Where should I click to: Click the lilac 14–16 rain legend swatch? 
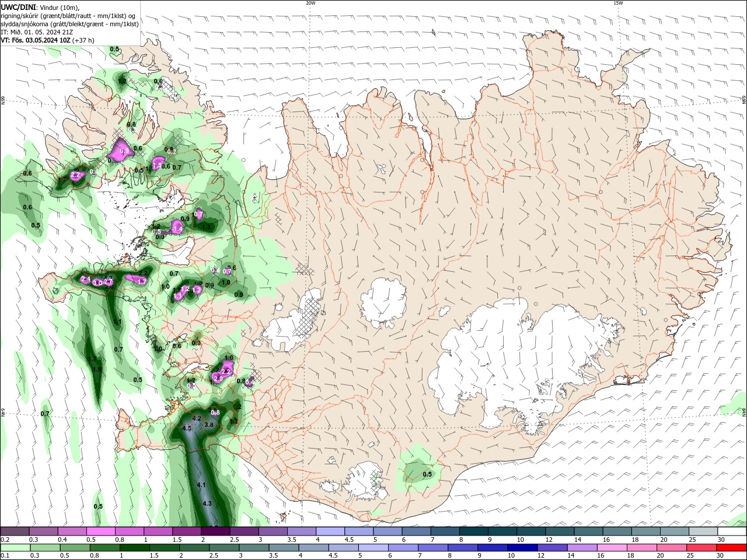click(x=582, y=548)
